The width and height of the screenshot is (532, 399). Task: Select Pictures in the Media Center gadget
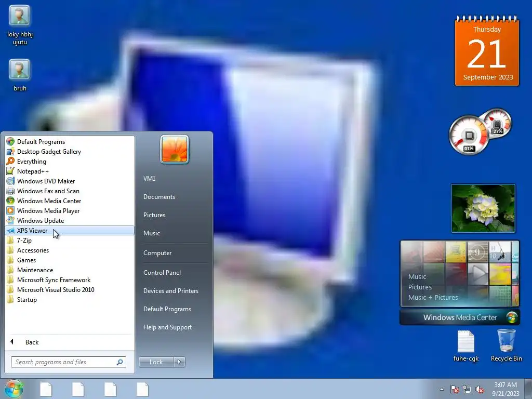tap(420, 287)
